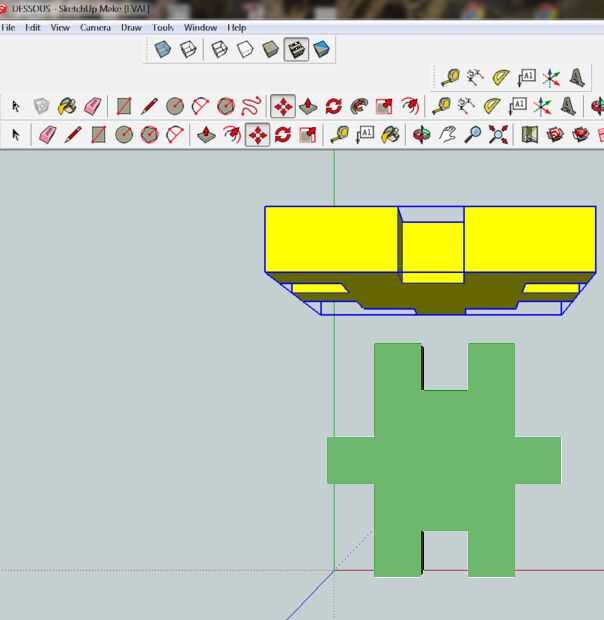Screen dimensions: 604x620
Task: Select Line pencil in the middle toolbar row
Action: (x=149, y=106)
